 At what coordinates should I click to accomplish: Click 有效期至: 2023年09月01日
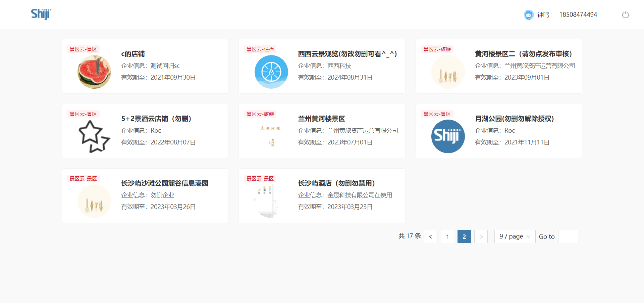click(512, 78)
